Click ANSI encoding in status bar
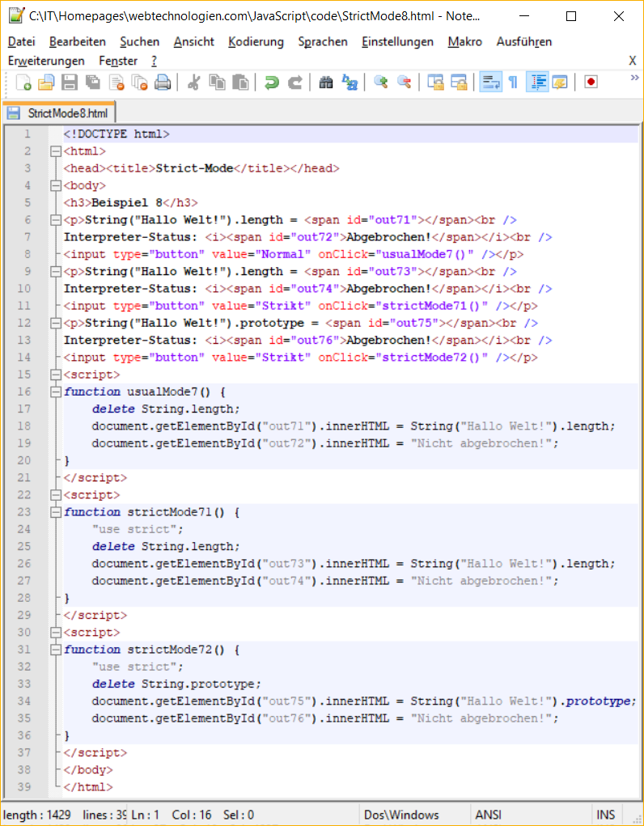 pyautogui.click(x=489, y=815)
